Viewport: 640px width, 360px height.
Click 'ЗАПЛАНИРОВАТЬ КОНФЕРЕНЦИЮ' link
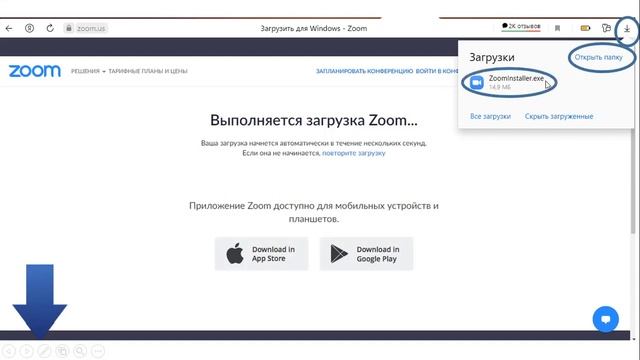pos(364,71)
